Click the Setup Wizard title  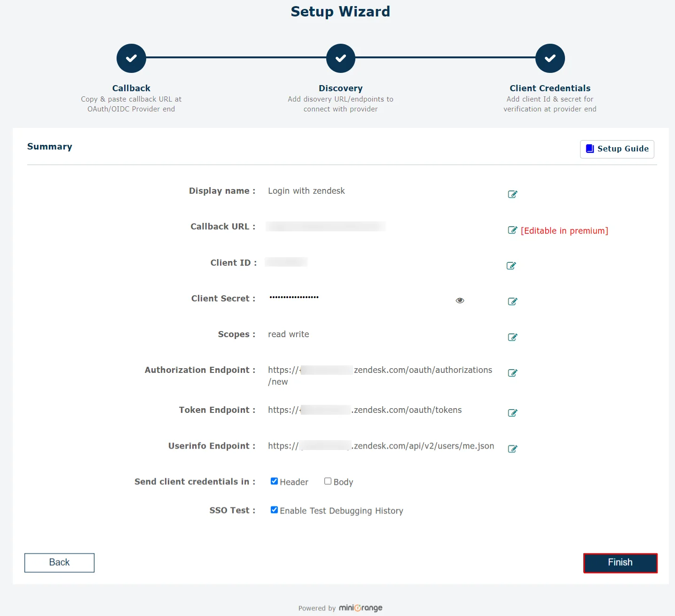point(340,11)
